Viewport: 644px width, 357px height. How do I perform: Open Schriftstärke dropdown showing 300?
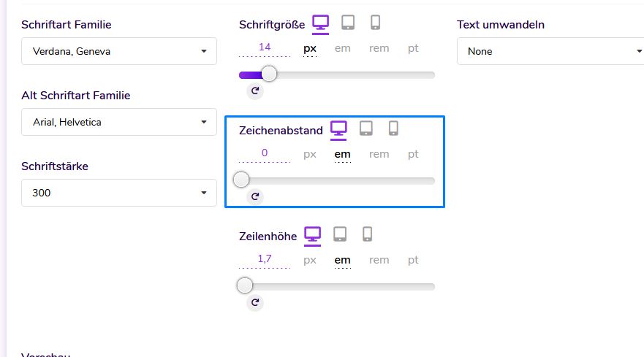pos(119,193)
